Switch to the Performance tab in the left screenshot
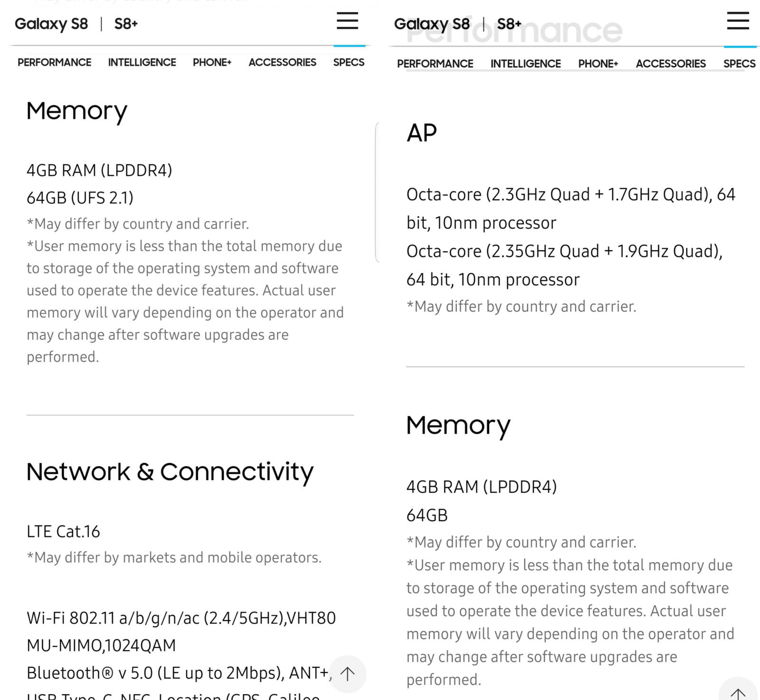Viewport: 760px width, 700px height. (55, 62)
